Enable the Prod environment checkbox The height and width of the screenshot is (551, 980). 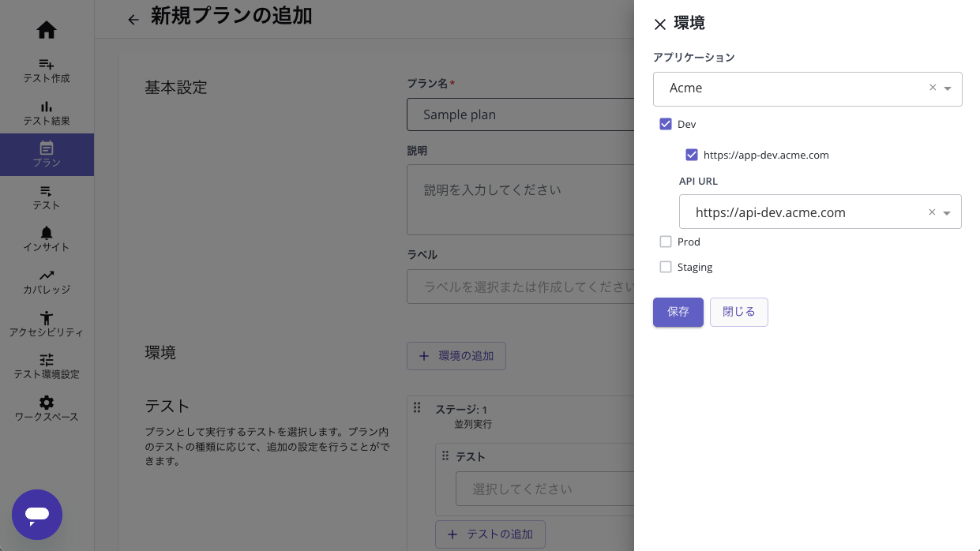click(x=666, y=242)
